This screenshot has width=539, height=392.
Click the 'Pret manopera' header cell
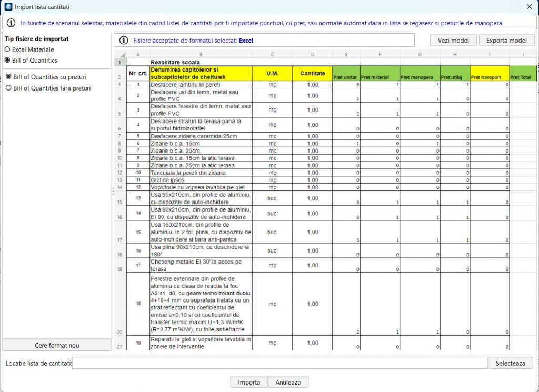coord(420,73)
